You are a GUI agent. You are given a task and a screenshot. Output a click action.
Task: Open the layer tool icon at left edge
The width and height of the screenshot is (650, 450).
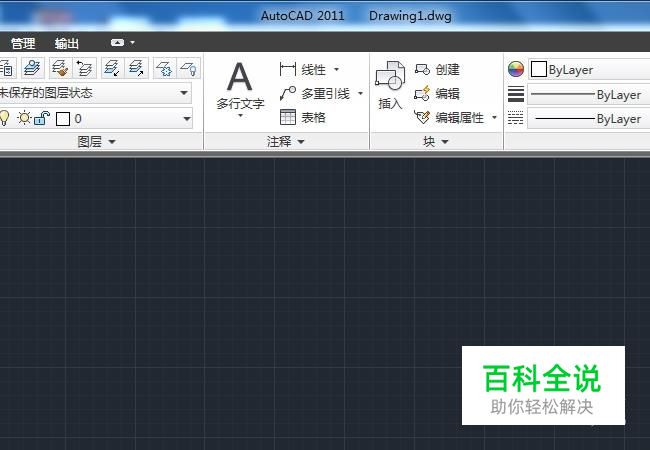click(x=7, y=68)
